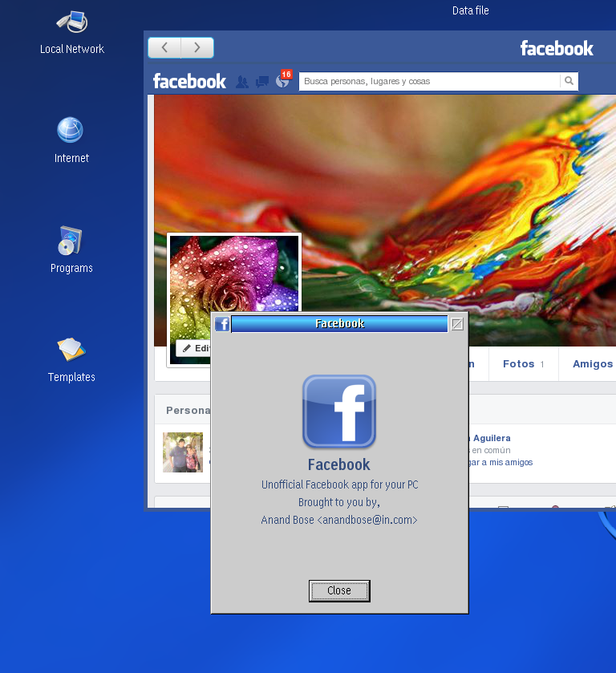Click the 'a mis amigos' link

pos(500,462)
